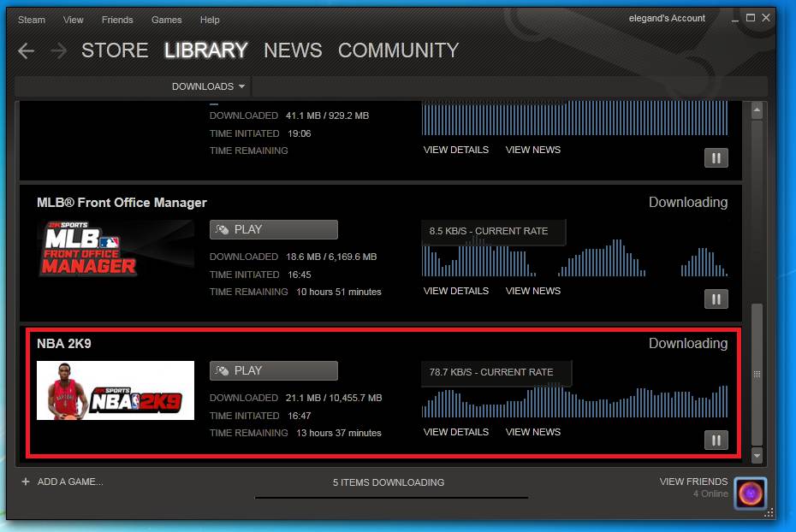Open the friends avatar icon
796x532 pixels.
(x=751, y=493)
